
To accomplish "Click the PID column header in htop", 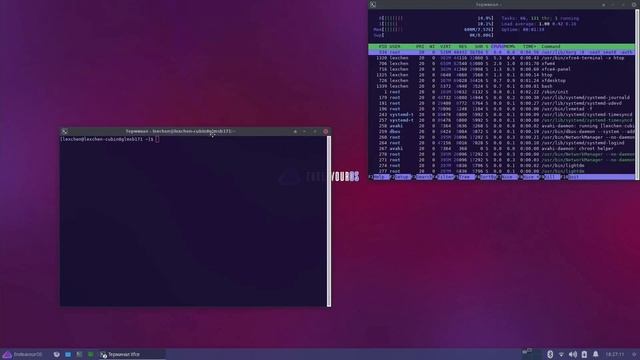I will [x=382, y=47].
